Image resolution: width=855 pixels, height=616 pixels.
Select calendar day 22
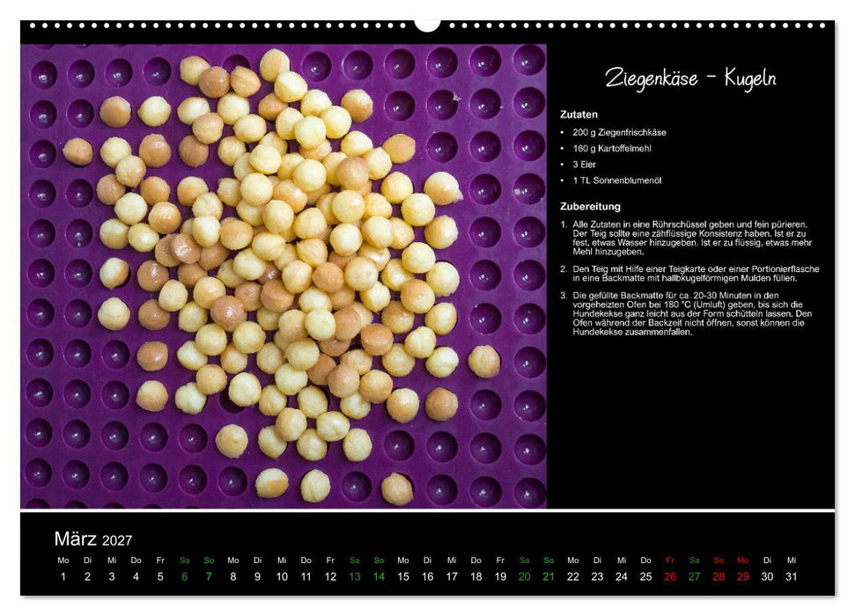coord(573,576)
